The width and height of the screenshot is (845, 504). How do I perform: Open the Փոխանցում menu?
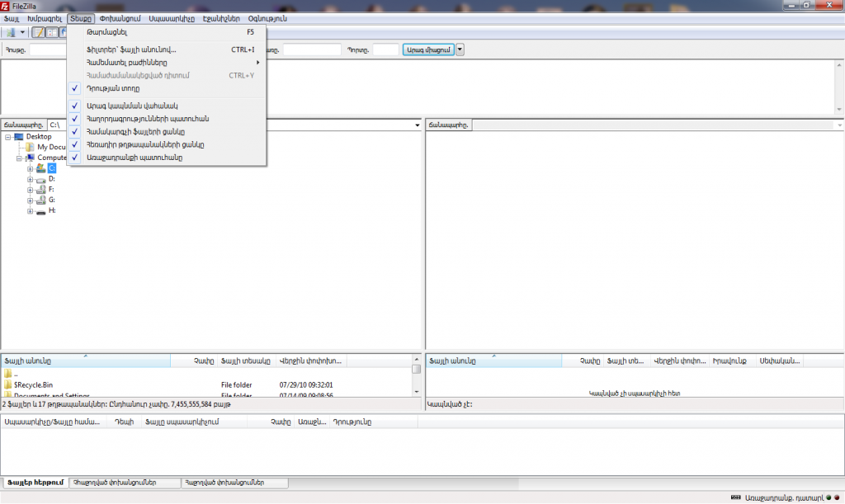120,18
